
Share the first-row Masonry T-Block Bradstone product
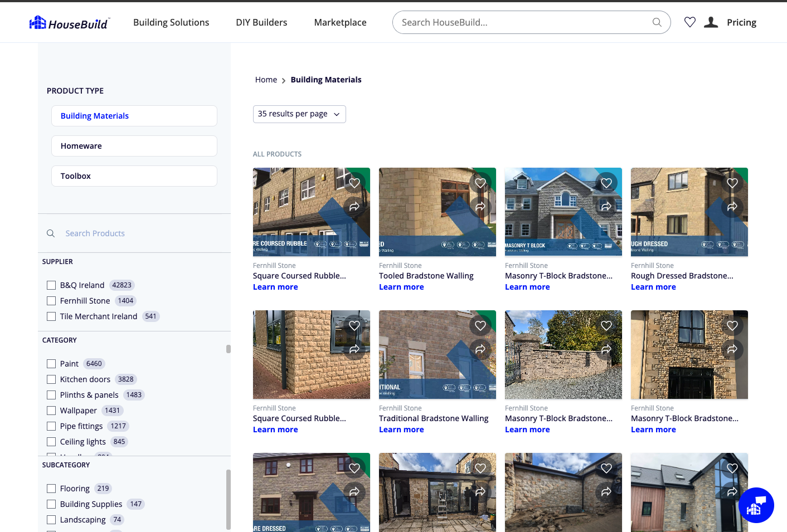pos(606,207)
